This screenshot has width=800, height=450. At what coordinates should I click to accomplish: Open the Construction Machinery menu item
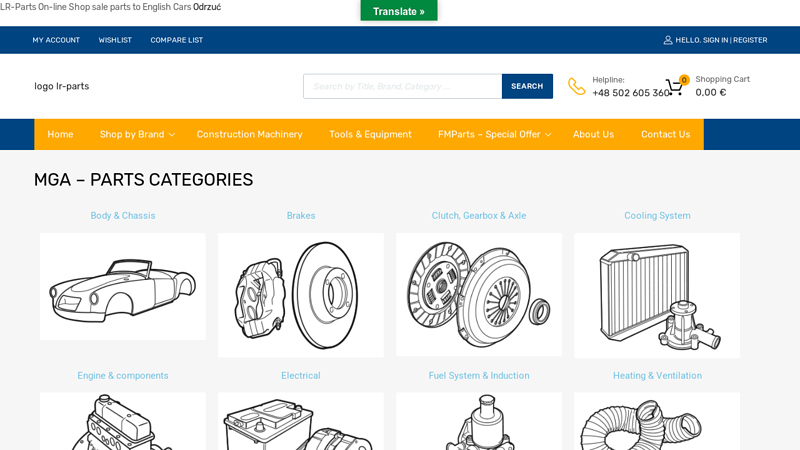tap(249, 134)
